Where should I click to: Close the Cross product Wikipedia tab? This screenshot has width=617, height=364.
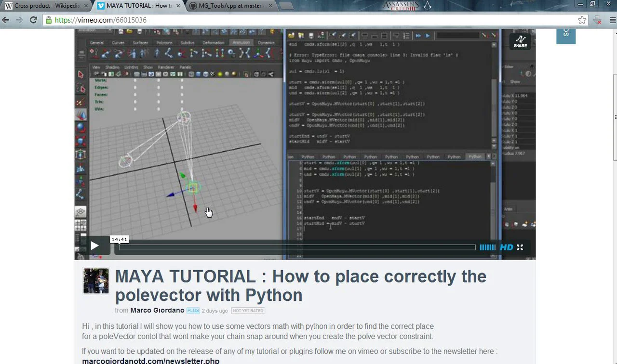85,6
